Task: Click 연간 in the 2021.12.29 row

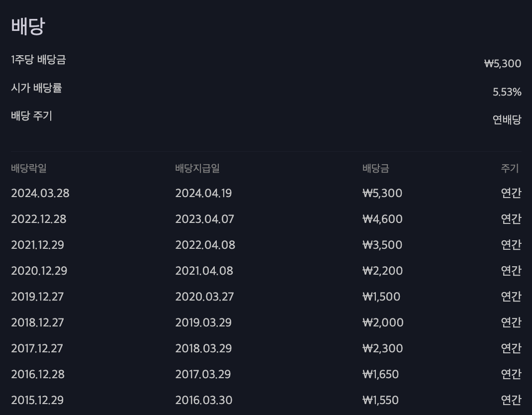Action: point(511,245)
